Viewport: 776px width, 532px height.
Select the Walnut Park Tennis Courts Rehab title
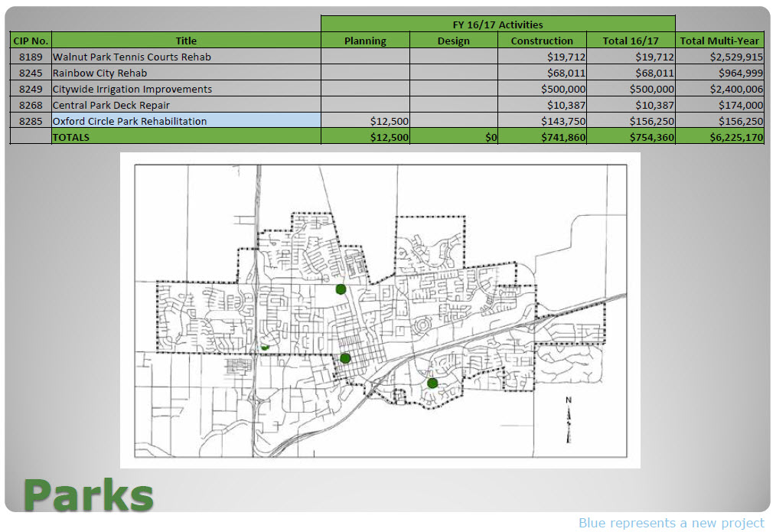pyautogui.click(x=132, y=57)
